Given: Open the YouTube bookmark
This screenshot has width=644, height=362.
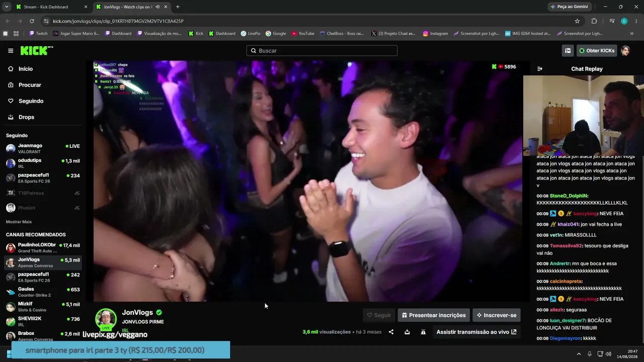Looking at the screenshot, I should 303,34.
